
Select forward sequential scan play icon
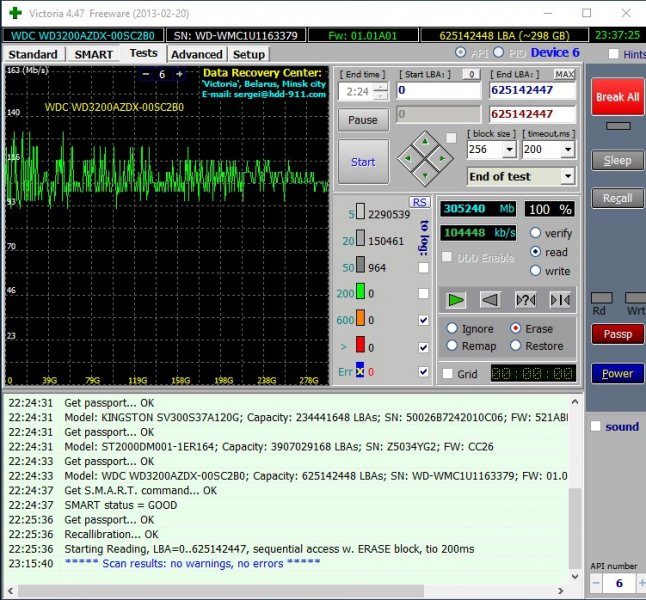click(457, 299)
